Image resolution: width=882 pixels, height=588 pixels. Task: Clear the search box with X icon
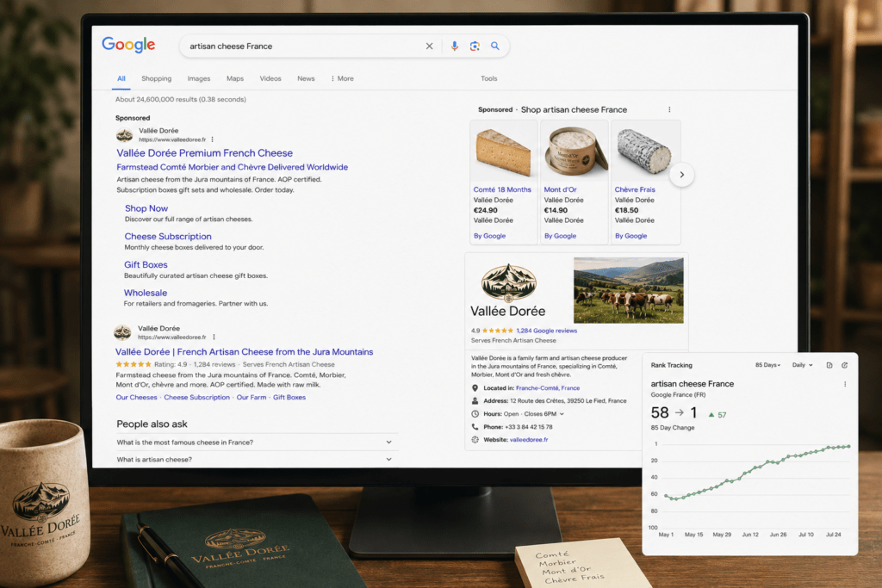(429, 46)
